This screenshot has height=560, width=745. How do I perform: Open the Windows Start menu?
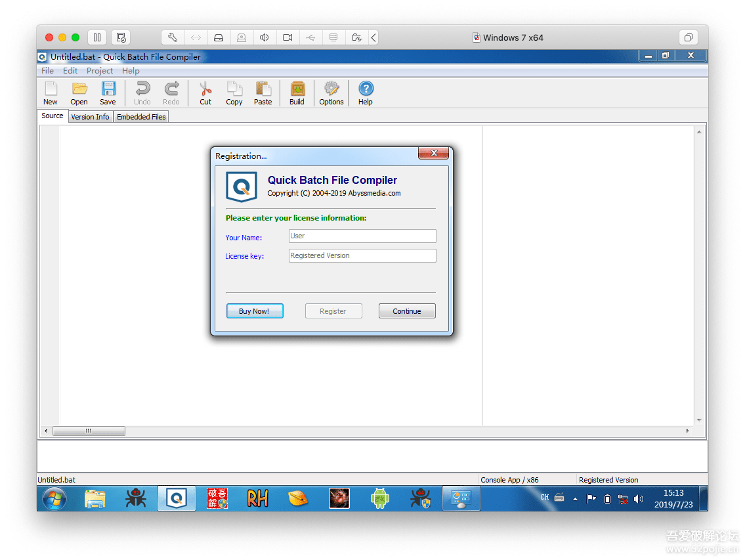pos(54,499)
